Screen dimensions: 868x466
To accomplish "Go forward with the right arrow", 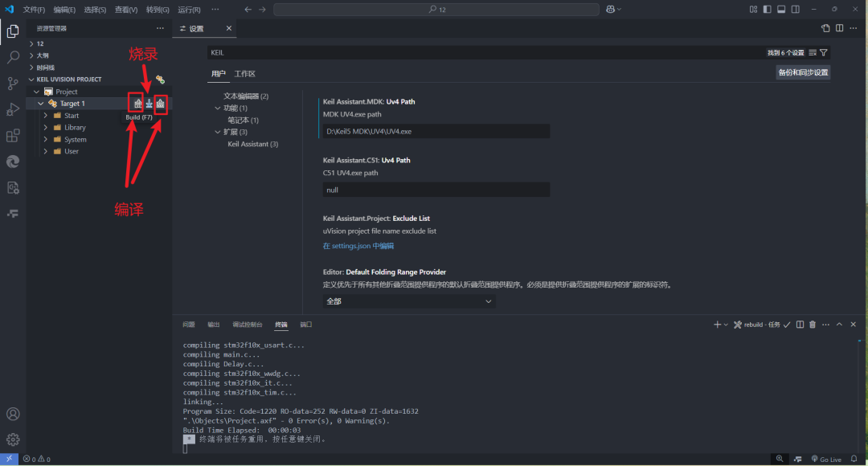I will [x=262, y=10].
